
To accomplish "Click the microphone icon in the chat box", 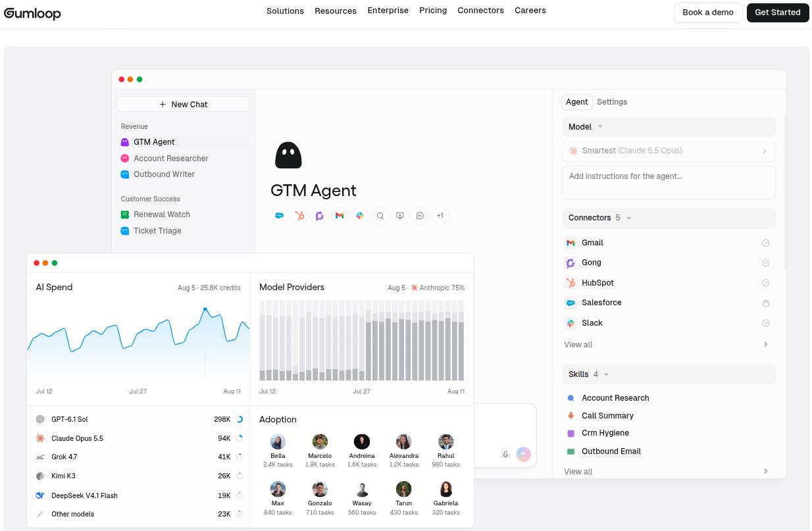I will pyautogui.click(x=505, y=454).
